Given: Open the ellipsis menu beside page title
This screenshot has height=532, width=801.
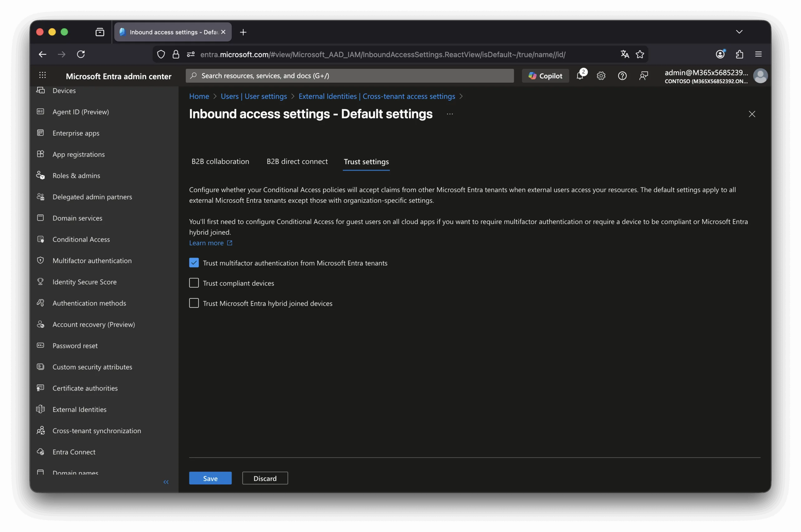Looking at the screenshot, I should 450,114.
